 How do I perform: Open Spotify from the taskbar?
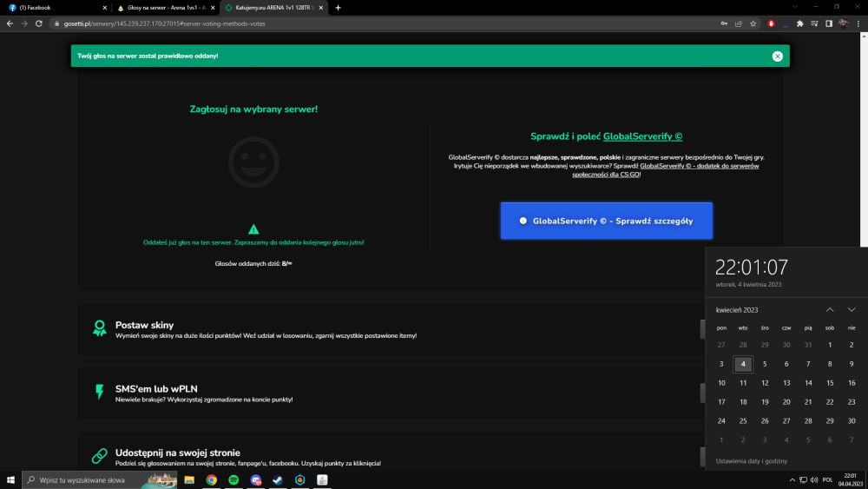233,479
